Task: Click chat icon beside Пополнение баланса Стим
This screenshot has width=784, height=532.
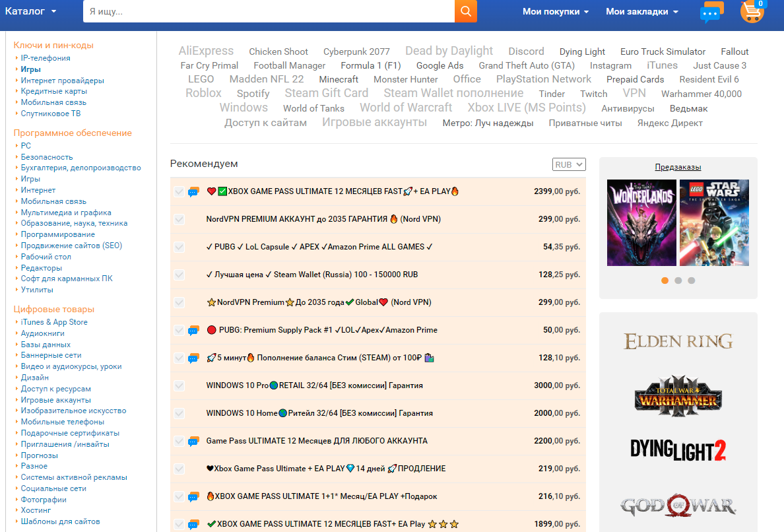Action: (193, 358)
